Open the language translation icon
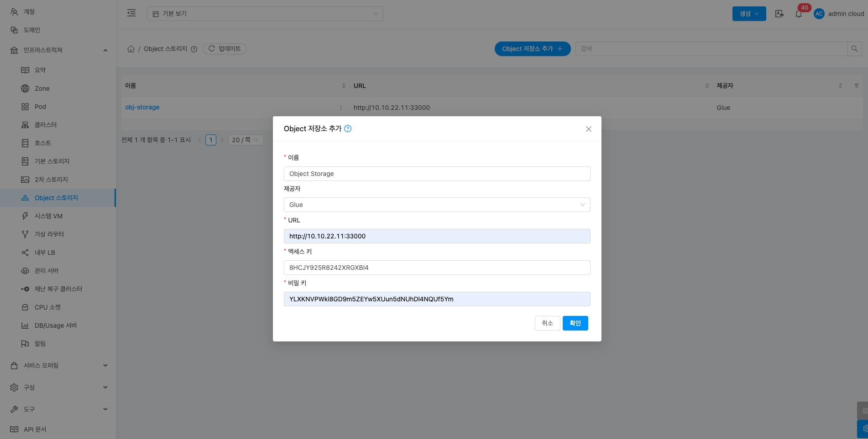This screenshot has height=439, width=868. (779, 14)
